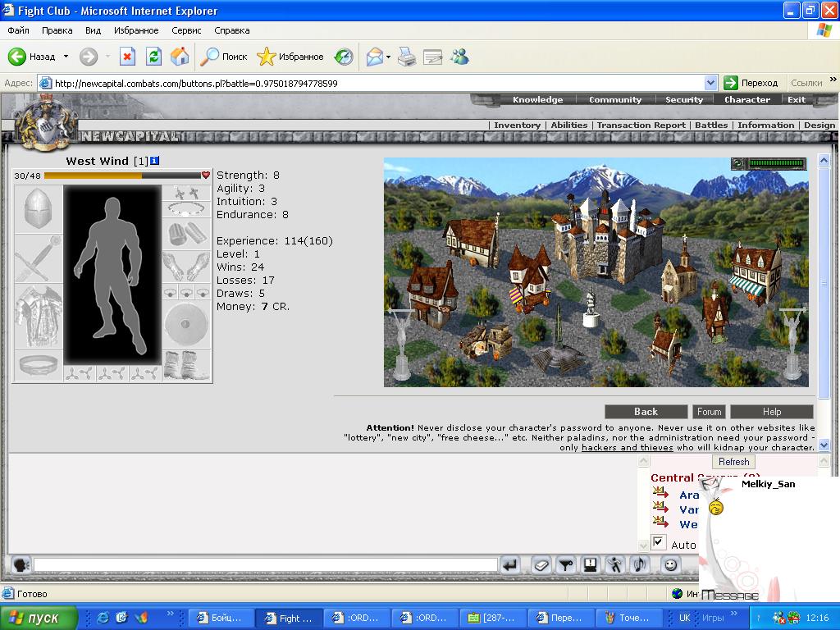The image size is (840, 630).
Task: Select the body armor slot
Action: 38,316
